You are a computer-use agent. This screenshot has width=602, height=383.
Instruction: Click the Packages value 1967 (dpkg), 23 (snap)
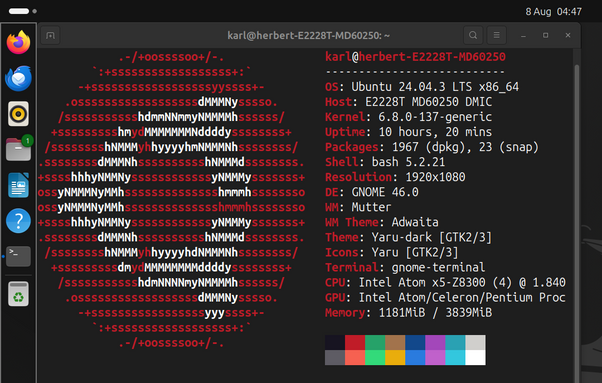(465, 147)
